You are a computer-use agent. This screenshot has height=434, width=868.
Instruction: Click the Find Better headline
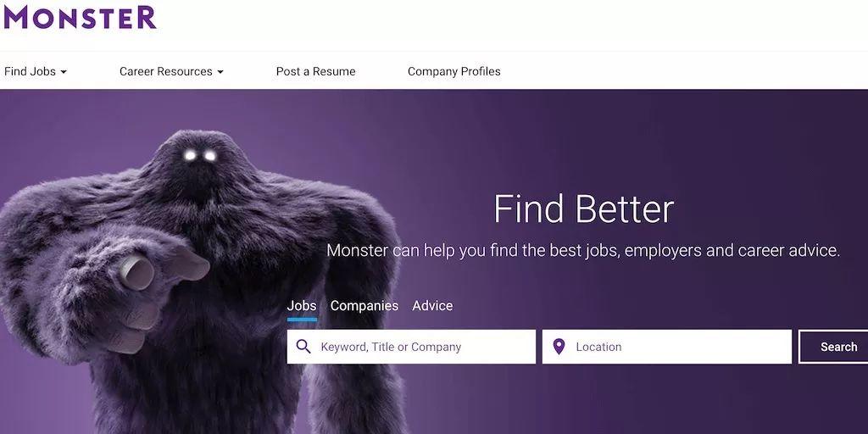click(x=583, y=209)
